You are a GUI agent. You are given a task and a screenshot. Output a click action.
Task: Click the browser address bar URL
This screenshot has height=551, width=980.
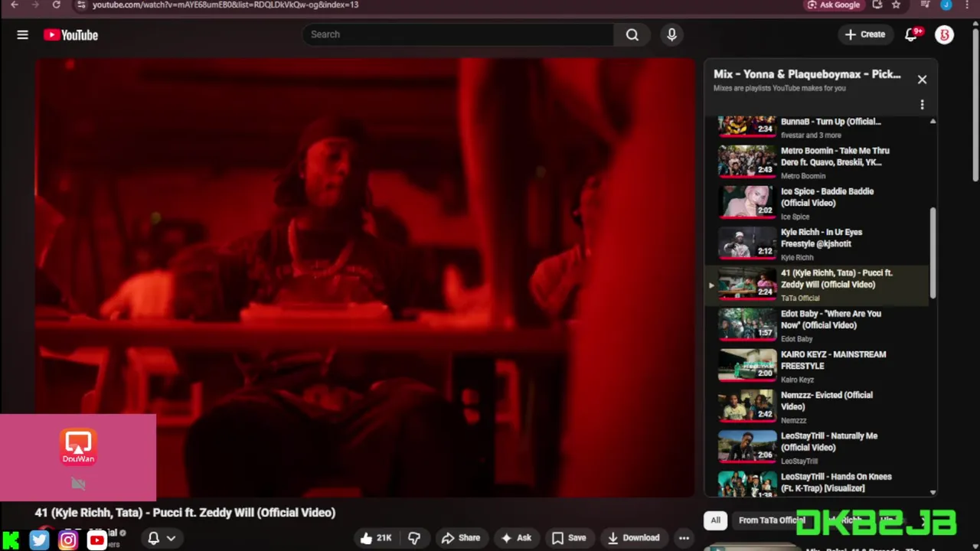(x=225, y=5)
